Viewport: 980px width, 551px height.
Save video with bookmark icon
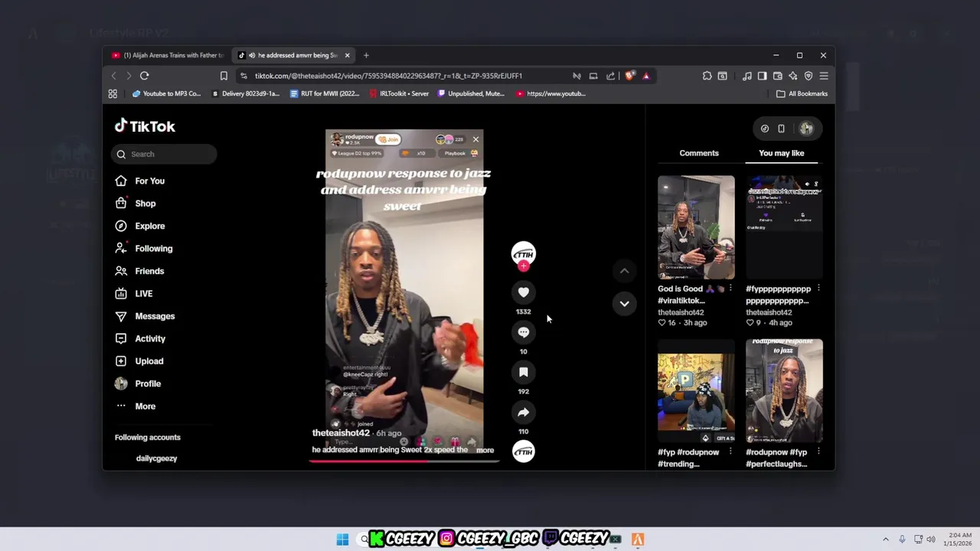[x=524, y=372]
